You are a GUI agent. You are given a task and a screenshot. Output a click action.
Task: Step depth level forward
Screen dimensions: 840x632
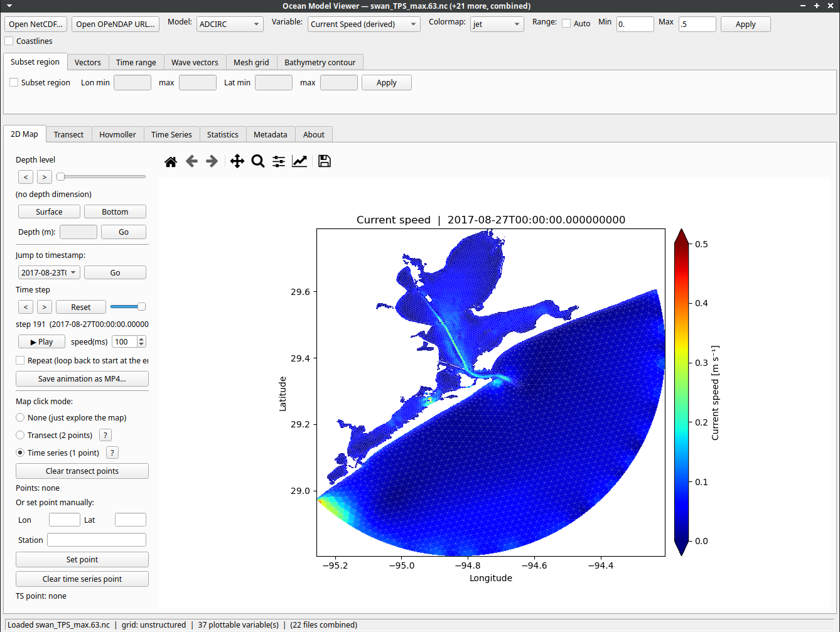click(45, 177)
